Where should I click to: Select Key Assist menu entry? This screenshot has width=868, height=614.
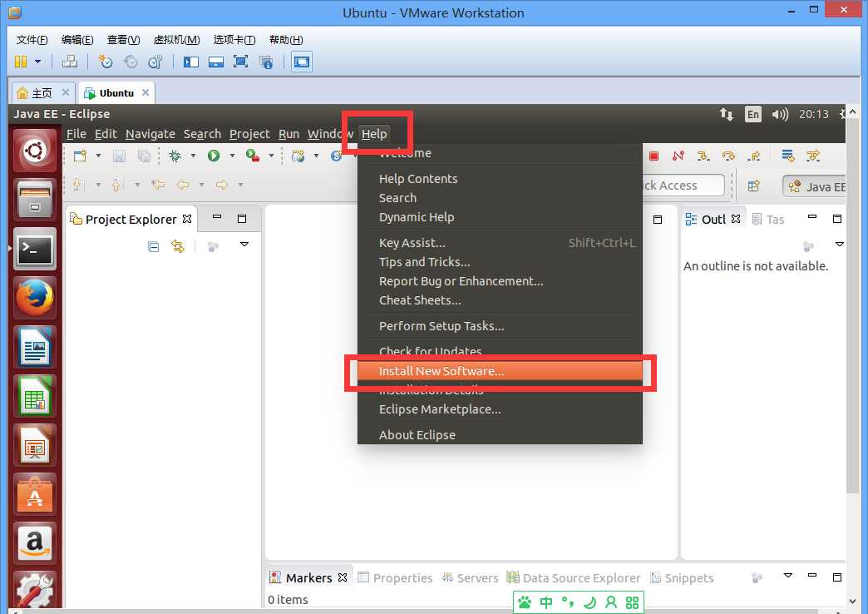coord(500,243)
